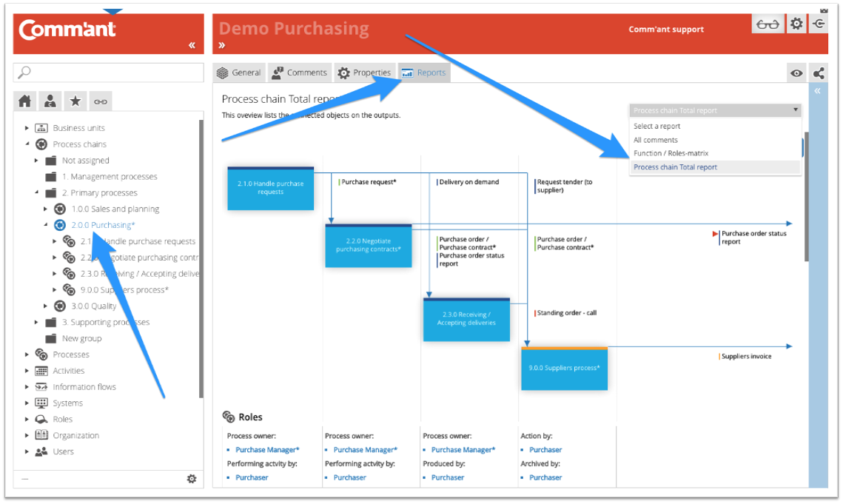Click the search input field

click(109, 72)
